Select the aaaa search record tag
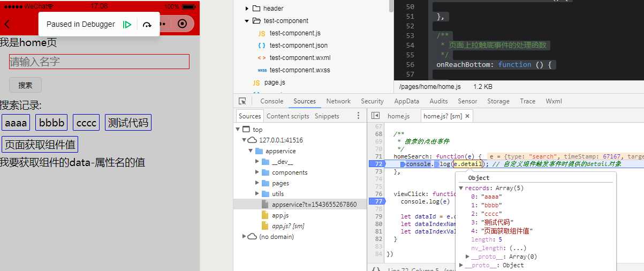Image resolution: width=644 pixels, height=271 pixels. pyautogui.click(x=16, y=123)
